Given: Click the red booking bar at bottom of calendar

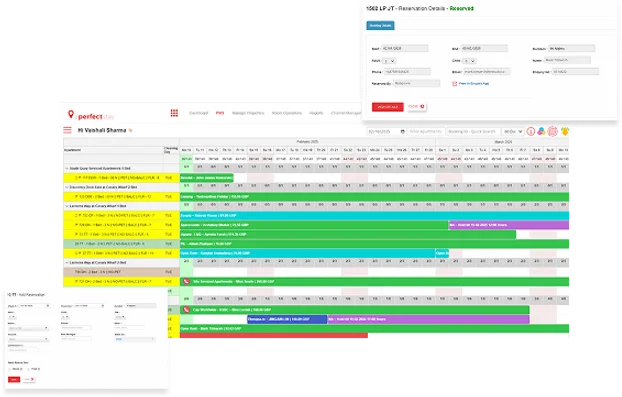Looking at the screenshot, I should tap(274, 336).
